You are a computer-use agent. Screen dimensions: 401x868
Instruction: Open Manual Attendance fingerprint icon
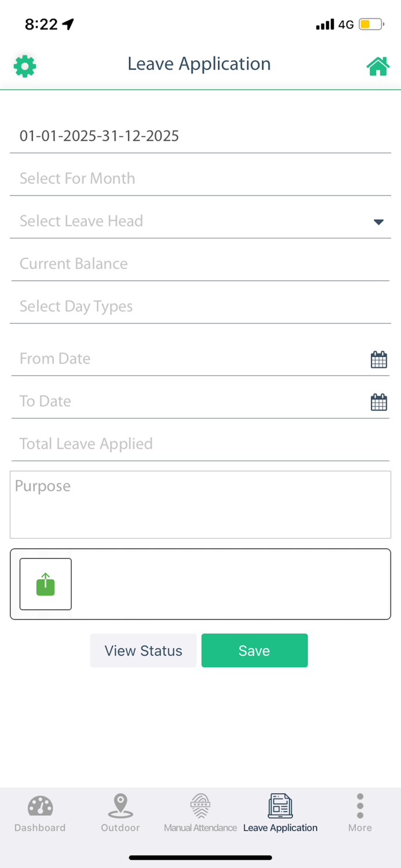[200, 805]
